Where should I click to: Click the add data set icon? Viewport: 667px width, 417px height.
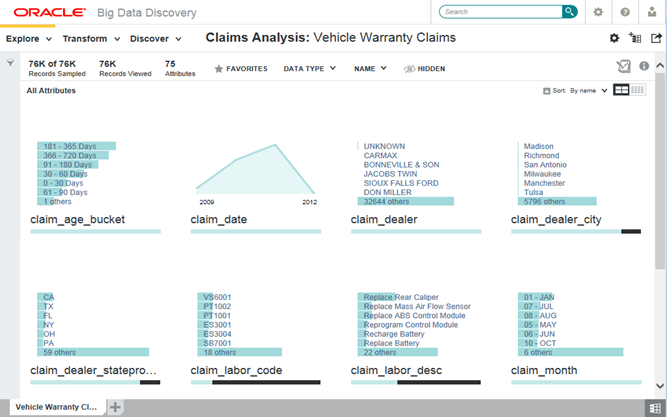(635, 38)
